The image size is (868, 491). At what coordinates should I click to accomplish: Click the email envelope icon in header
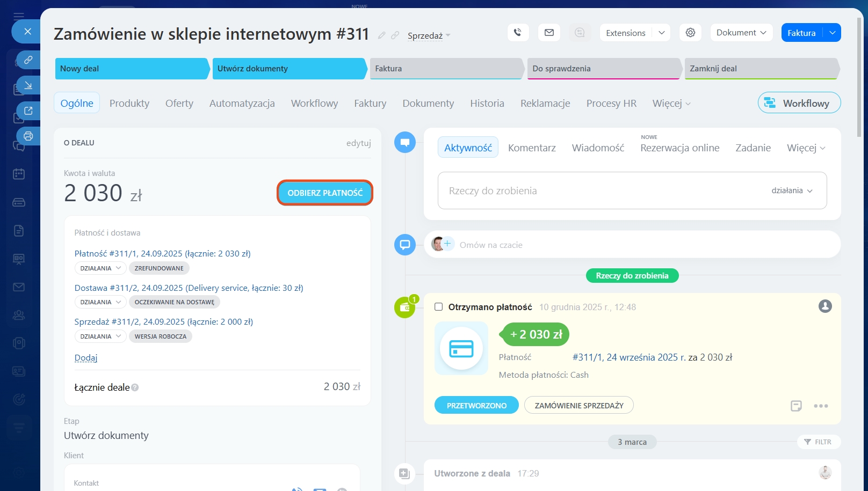point(549,33)
